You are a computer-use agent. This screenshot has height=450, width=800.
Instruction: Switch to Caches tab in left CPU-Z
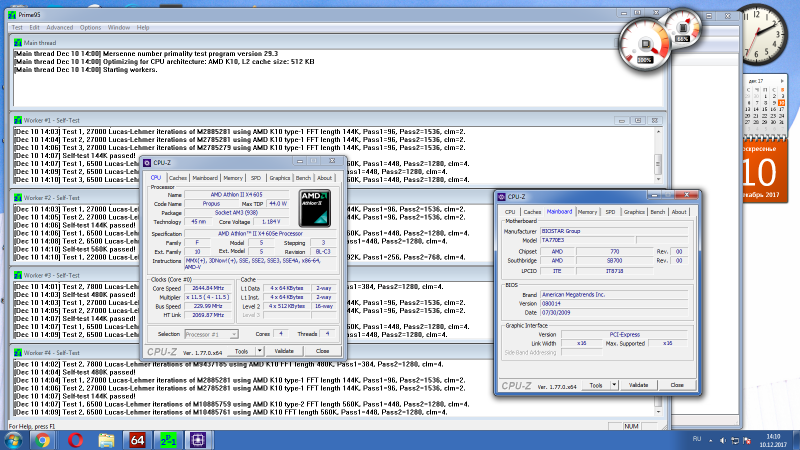tap(178, 178)
